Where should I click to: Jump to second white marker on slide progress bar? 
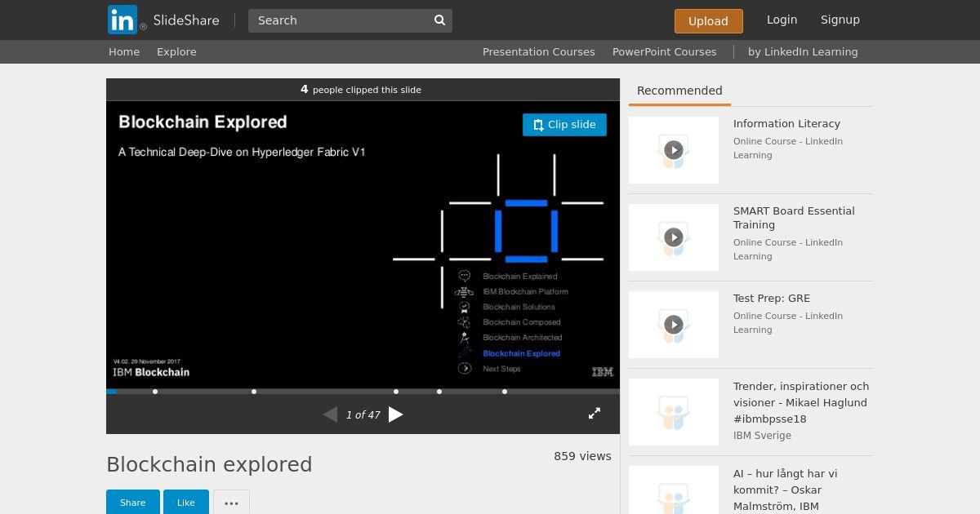coord(254,392)
